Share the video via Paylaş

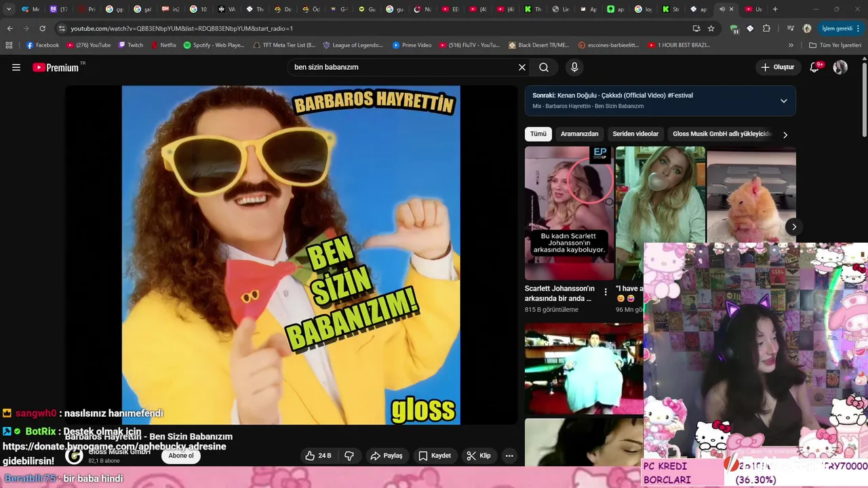pyautogui.click(x=387, y=455)
